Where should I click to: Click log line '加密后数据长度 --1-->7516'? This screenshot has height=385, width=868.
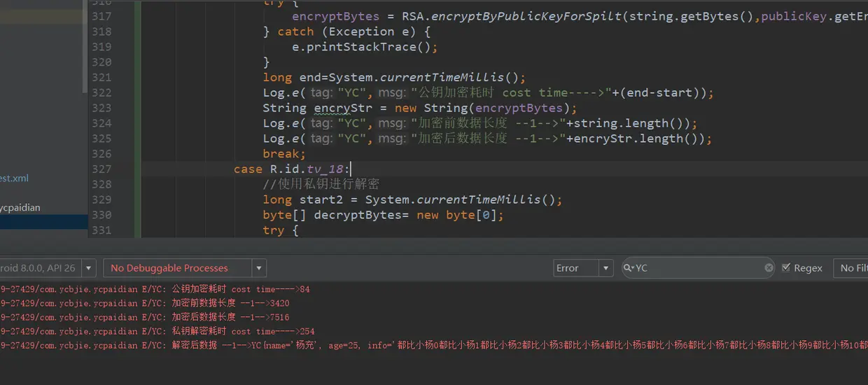pos(230,317)
